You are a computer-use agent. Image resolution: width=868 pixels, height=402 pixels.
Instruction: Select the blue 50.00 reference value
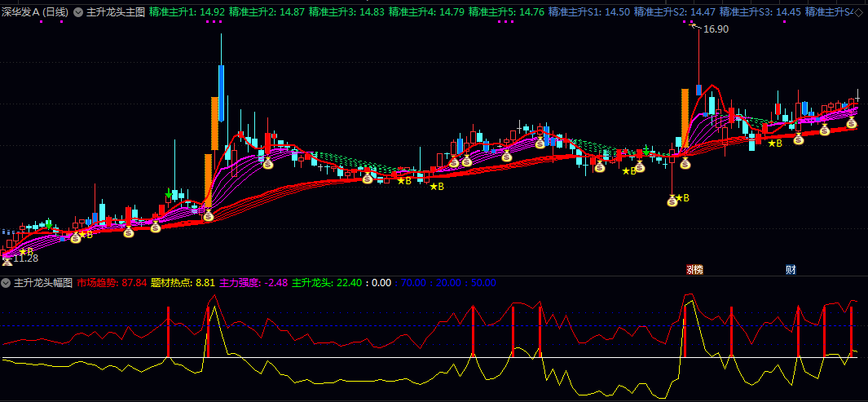[484, 283]
